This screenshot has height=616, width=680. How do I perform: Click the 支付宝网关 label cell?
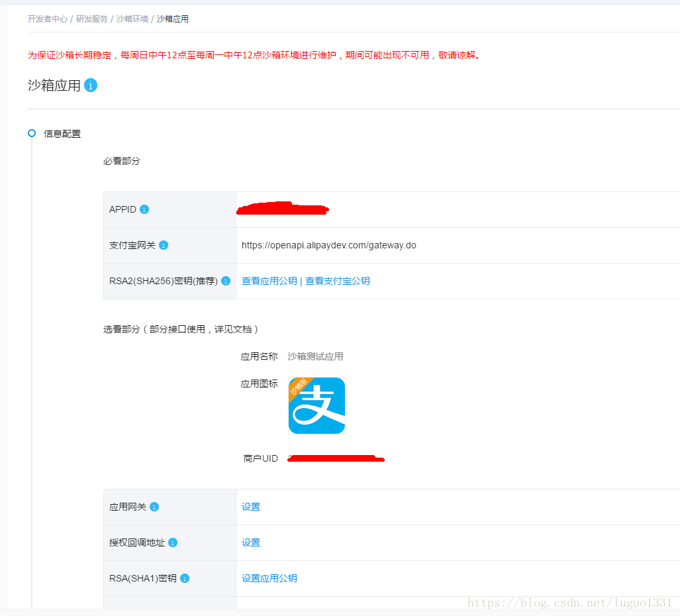point(170,246)
